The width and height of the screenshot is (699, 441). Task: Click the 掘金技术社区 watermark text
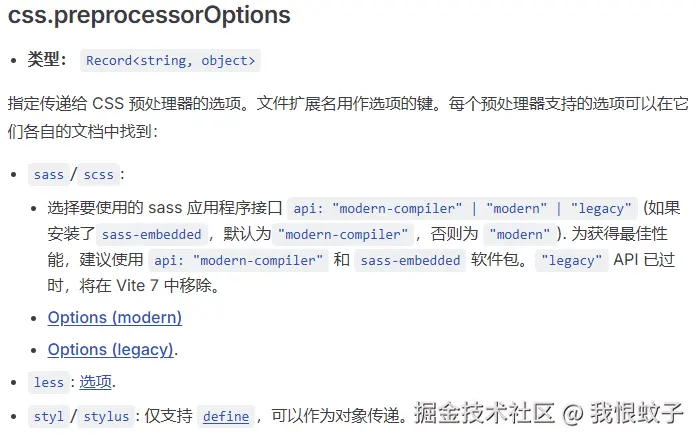pyautogui.click(x=484, y=412)
